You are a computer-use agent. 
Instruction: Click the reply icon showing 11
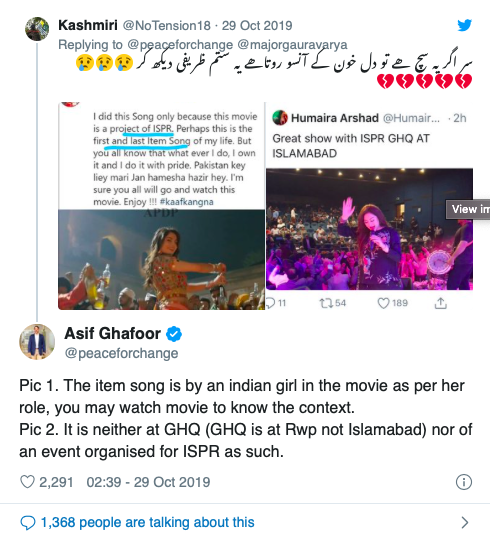[x=270, y=303]
